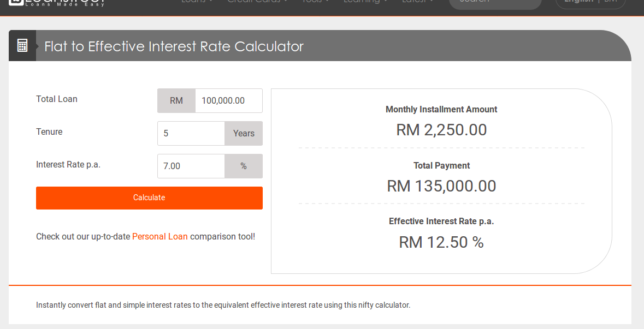Click the calculator icon in the header
The height and width of the screenshot is (329, 644).
22,46
